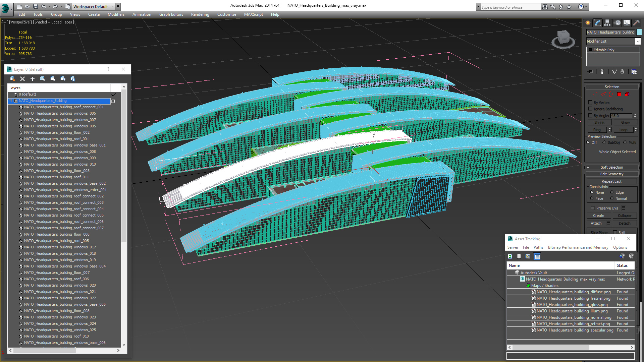Open the Display command panel tab
Screen dimensions: 644x362
tap(627, 23)
